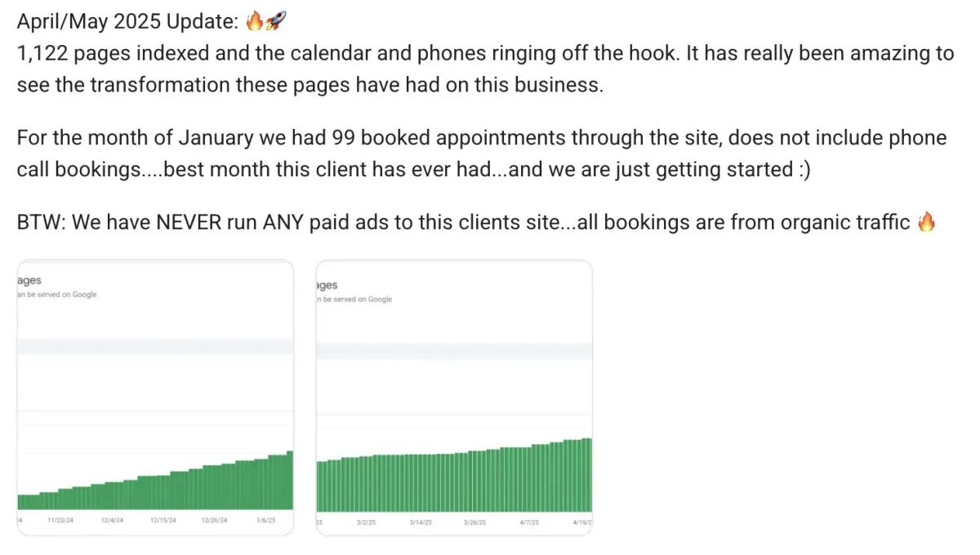Select the 3/14/25 axis date
Image resolution: width=980 pixels, height=555 pixels.
tap(421, 522)
